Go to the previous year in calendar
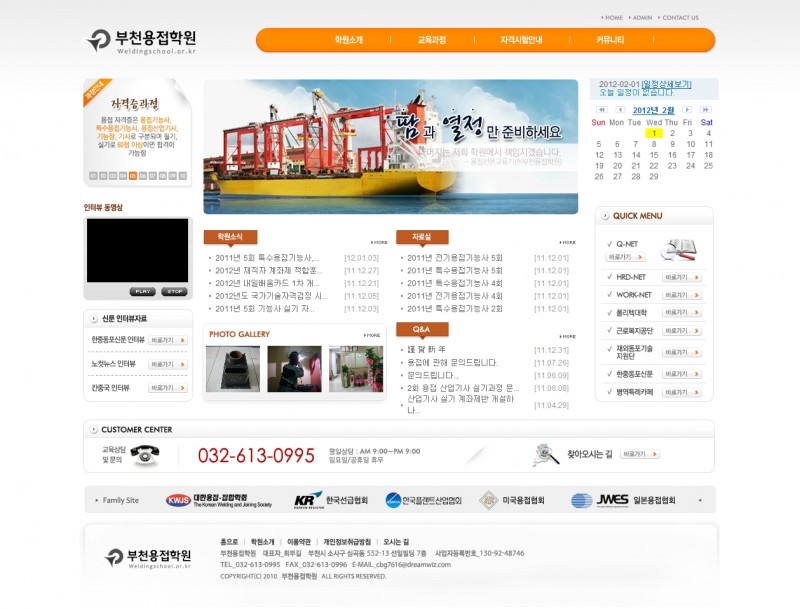Screen dimensions: 800x609 [601, 110]
